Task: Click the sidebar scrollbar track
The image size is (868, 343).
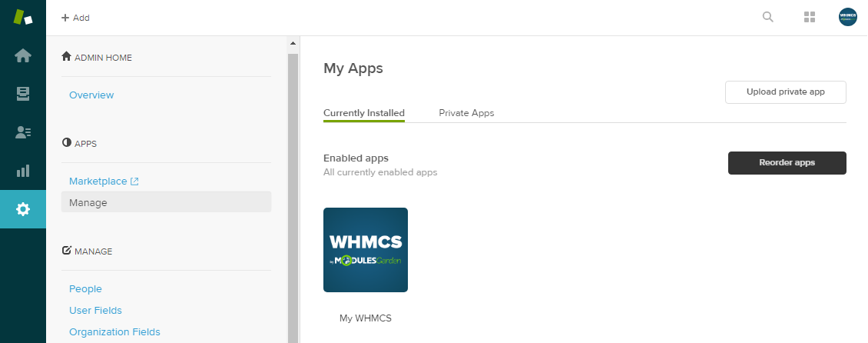Action: tap(293, 198)
